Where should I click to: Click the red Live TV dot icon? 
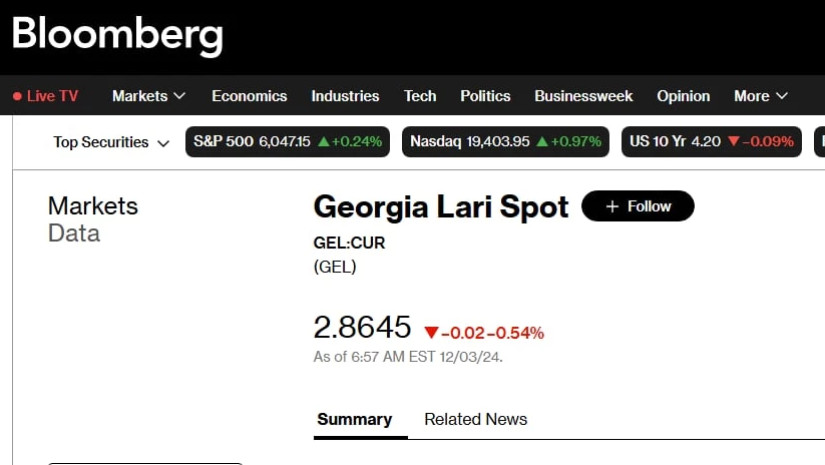pyautogui.click(x=17, y=97)
